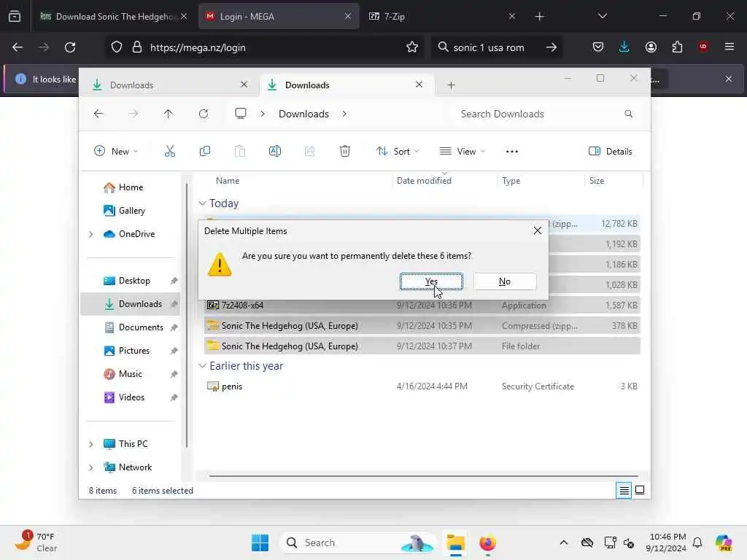Viewport: 747px width, 560px height.
Task: Toggle the Details pane button
Action: coord(611,152)
